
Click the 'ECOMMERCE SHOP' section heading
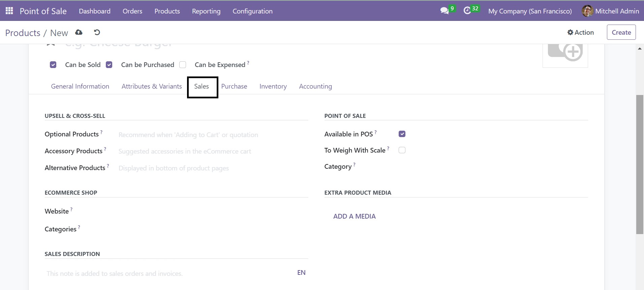pyautogui.click(x=71, y=193)
